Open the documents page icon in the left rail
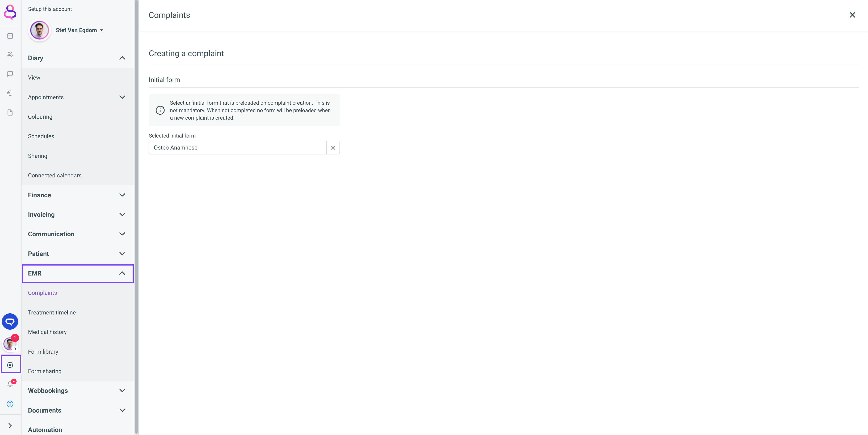Image resolution: width=868 pixels, height=435 pixels. tap(10, 113)
